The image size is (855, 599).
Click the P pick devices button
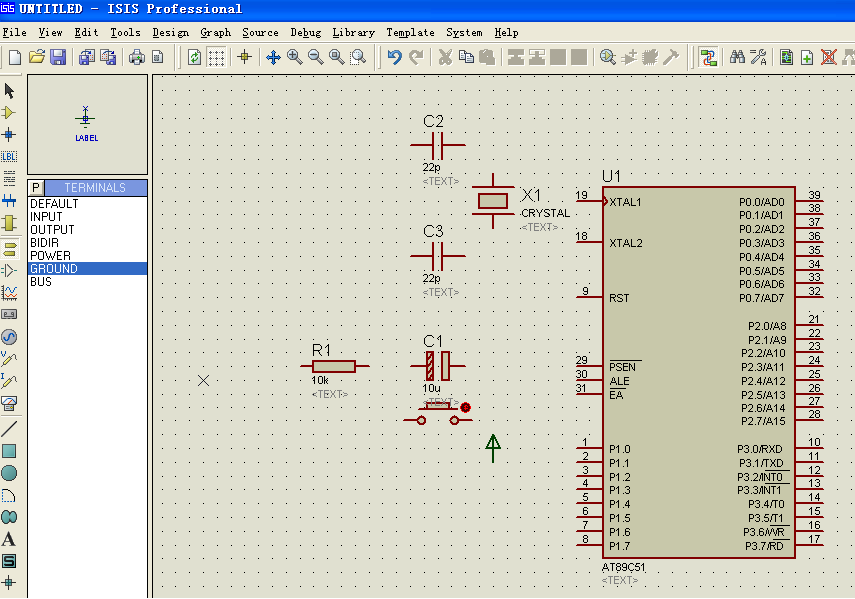click(36, 188)
